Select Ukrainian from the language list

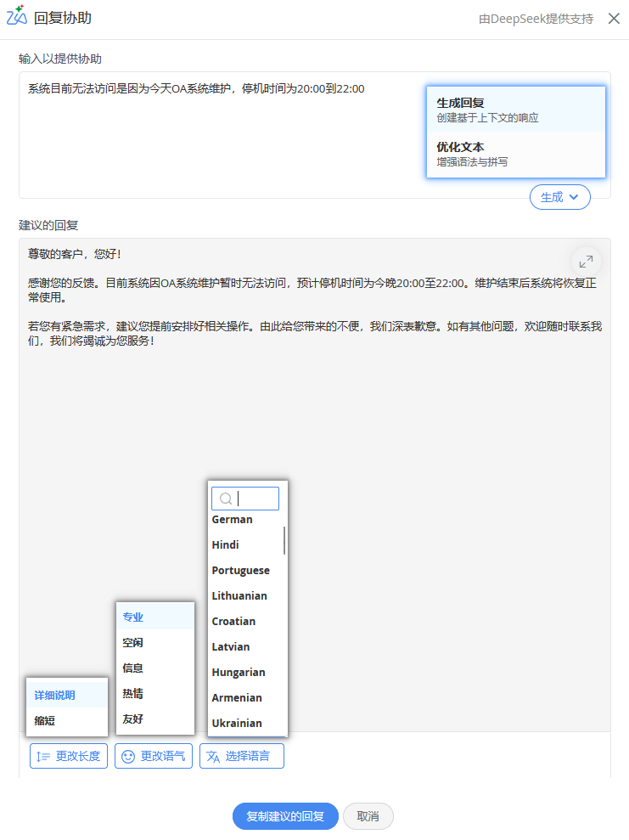237,724
